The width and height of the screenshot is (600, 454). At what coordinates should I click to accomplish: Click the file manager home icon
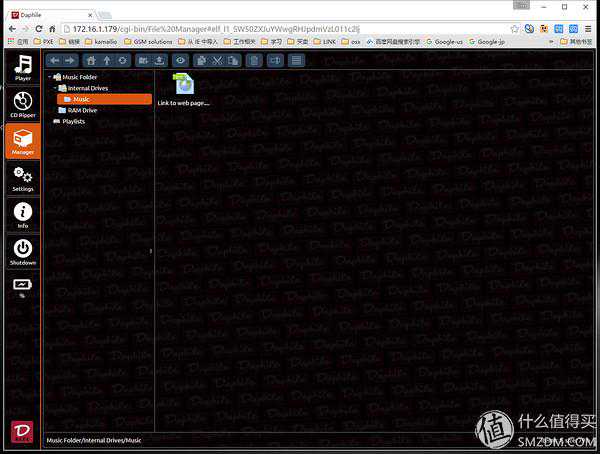tap(92, 61)
